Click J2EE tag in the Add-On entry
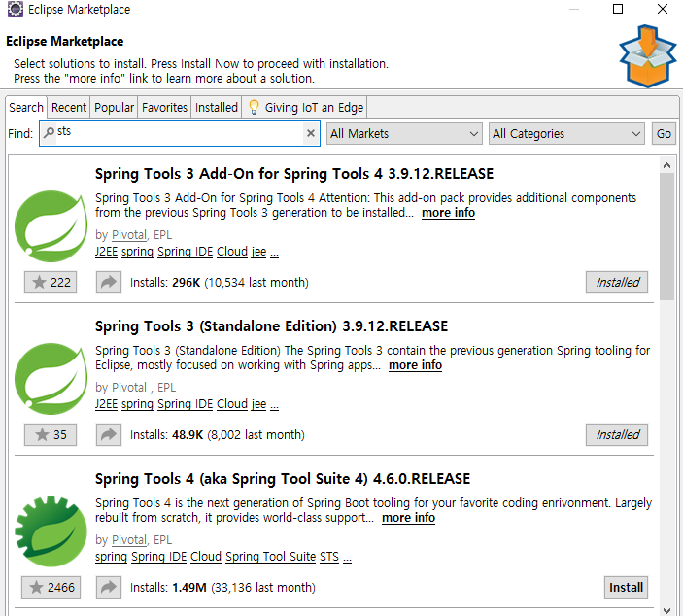The image size is (683, 616). [x=106, y=252]
